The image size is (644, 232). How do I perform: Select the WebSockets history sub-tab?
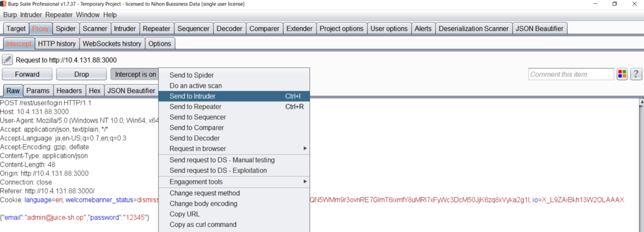pyautogui.click(x=112, y=43)
